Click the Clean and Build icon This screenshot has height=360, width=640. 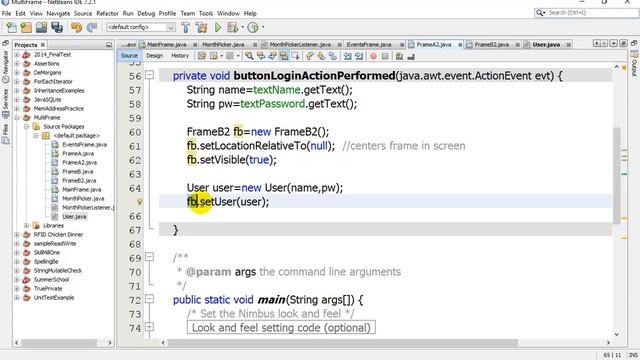point(201,27)
